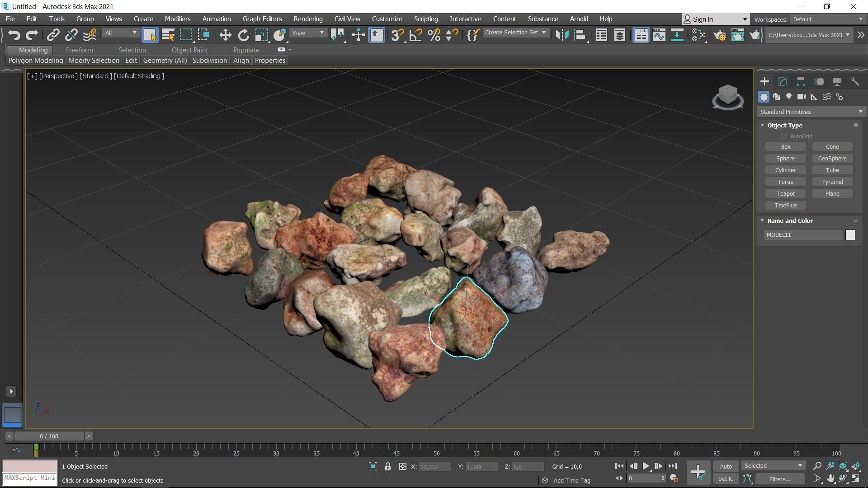Image resolution: width=868 pixels, height=488 pixels.
Task: Click Bind to Space Warp icon
Action: click(x=90, y=35)
